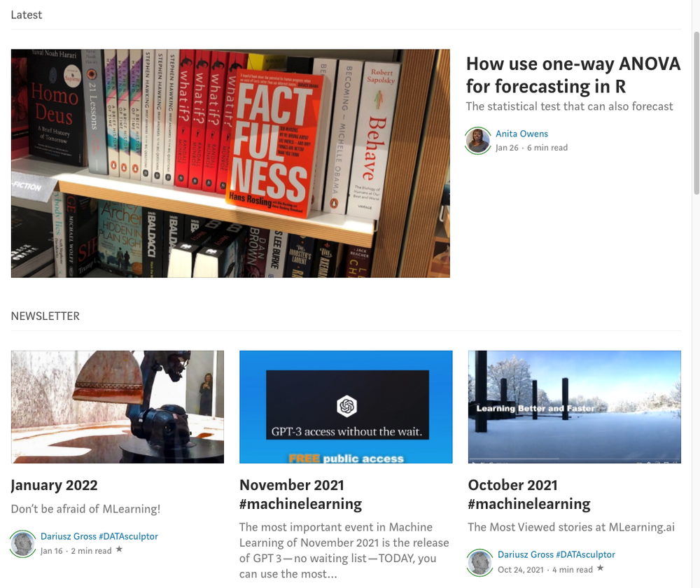The image size is (700, 588).
Task: Click Dariusz Gross avatar under January 2022
Action: point(23,544)
